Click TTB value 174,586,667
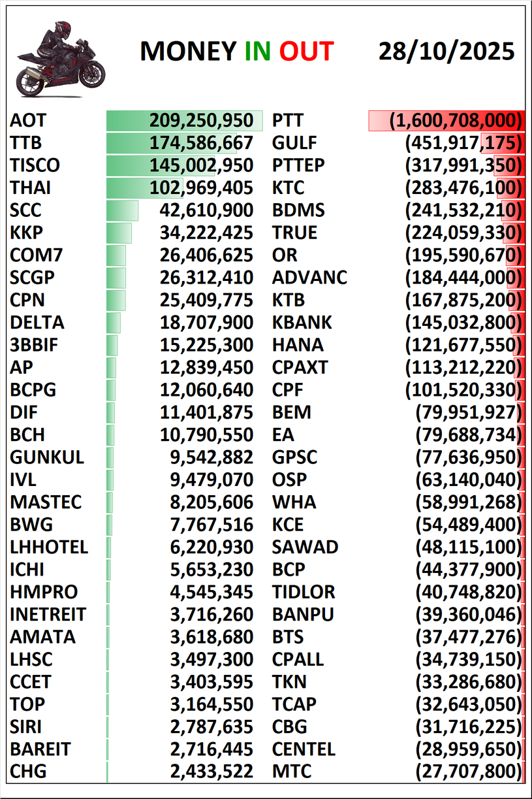Viewport: 532px width, 799px height. click(201, 143)
